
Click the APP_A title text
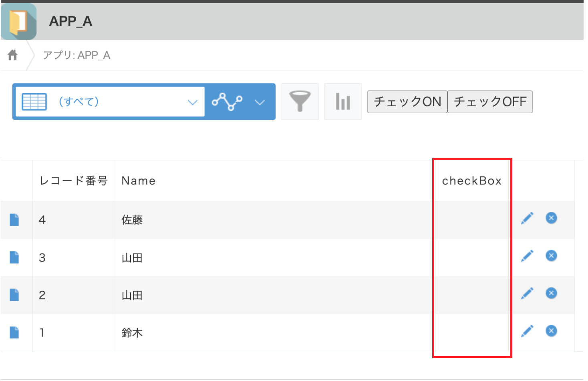[x=71, y=21]
